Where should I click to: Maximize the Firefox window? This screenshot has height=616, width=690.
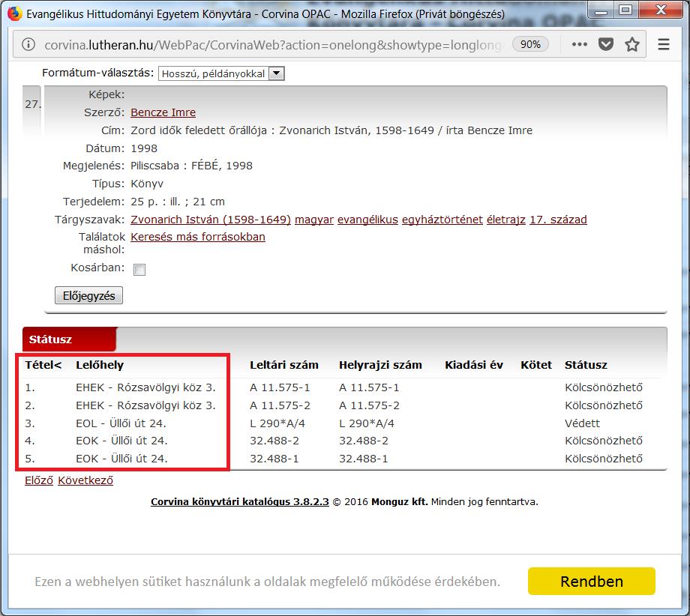click(625, 10)
